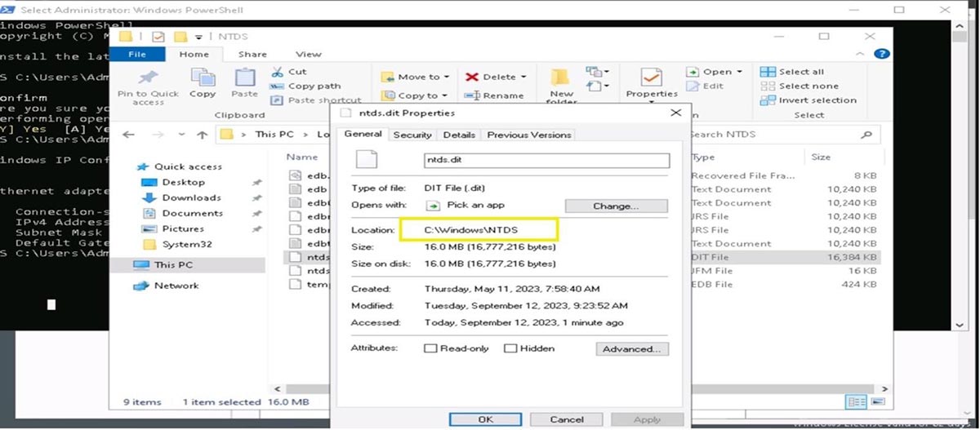Switch to the Security tab
This screenshot has width=980, height=430.
click(412, 135)
